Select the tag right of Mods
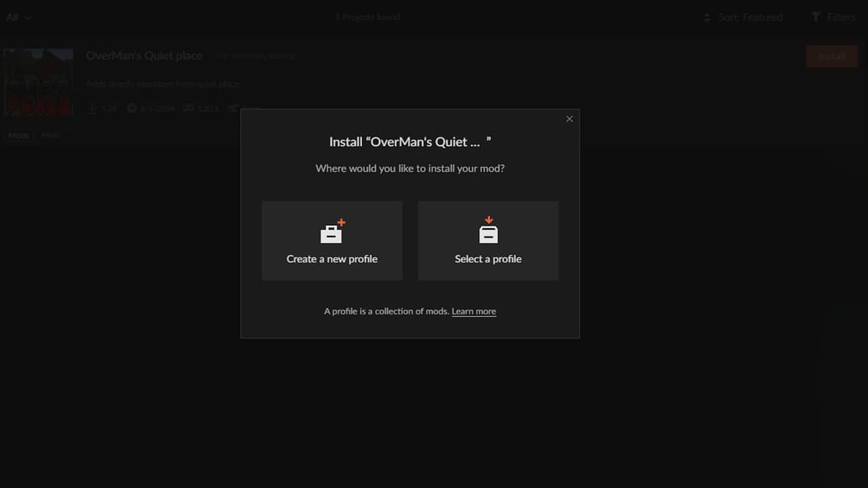The image size is (868, 488). (51, 135)
